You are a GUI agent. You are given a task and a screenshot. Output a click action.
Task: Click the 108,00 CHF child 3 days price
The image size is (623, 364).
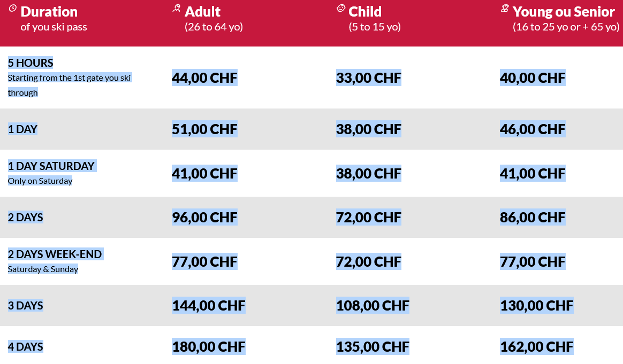point(373,306)
